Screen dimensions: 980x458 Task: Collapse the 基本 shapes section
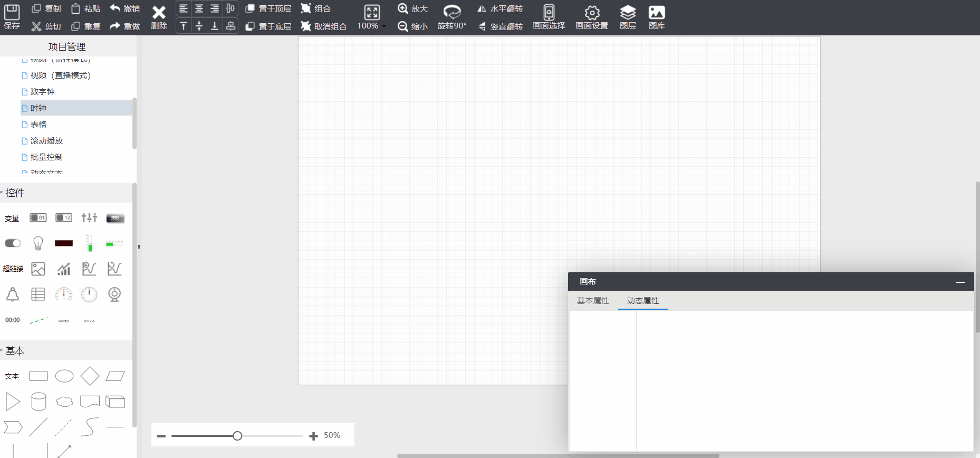14,351
